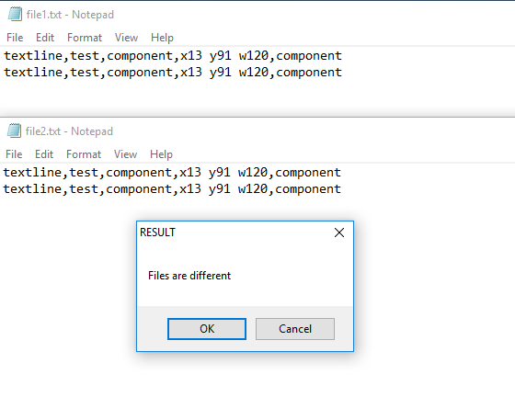
Task: Dismiss the dialog using Cancel
Action: 295,329
